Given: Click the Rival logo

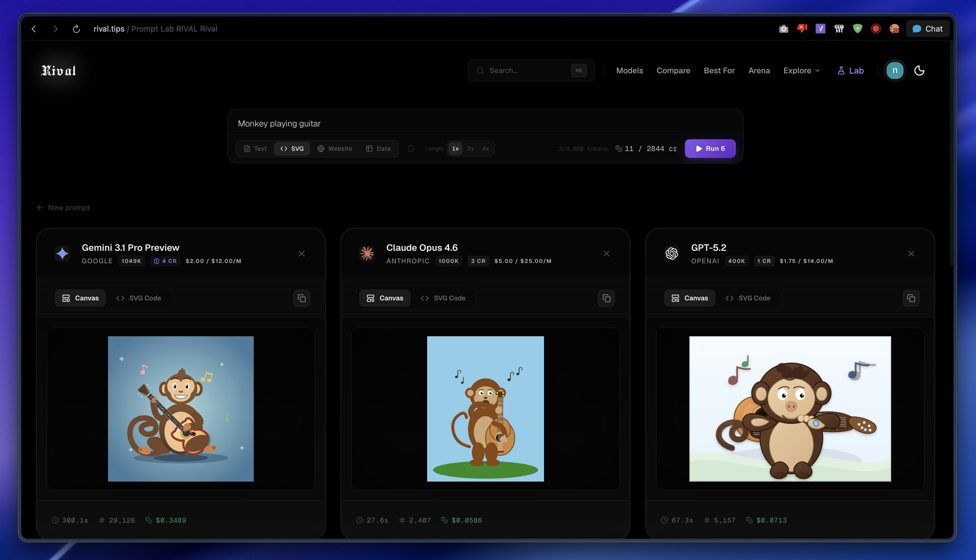Looking at the screenshot, I should pyautogui.click(x=58, y=71).
